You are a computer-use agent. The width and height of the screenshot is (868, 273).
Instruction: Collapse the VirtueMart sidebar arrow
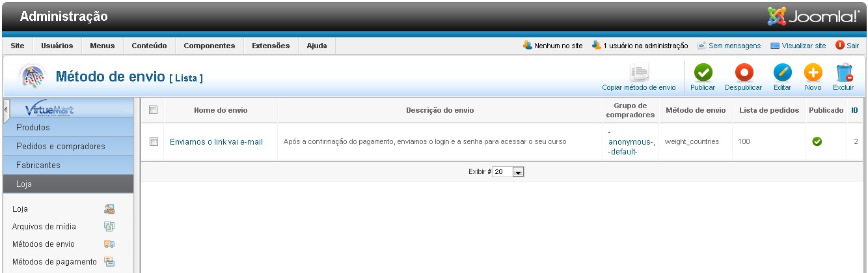point(7,109)
